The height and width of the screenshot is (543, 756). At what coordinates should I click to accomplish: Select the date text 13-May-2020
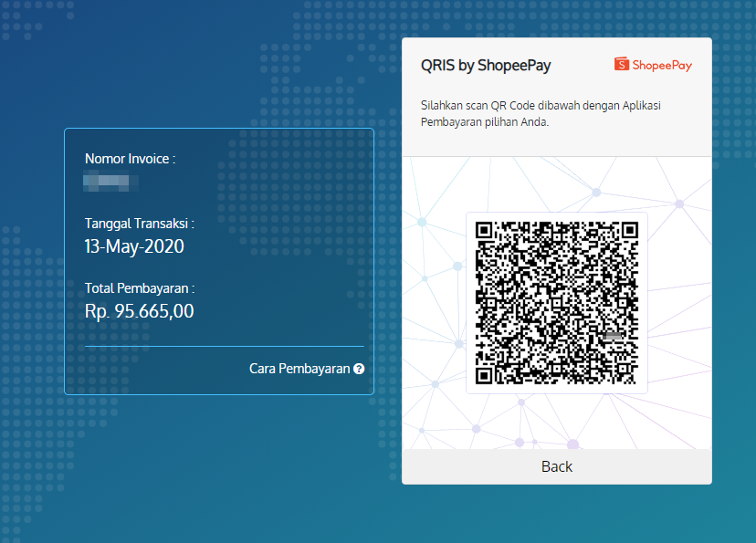coord(134,246)
